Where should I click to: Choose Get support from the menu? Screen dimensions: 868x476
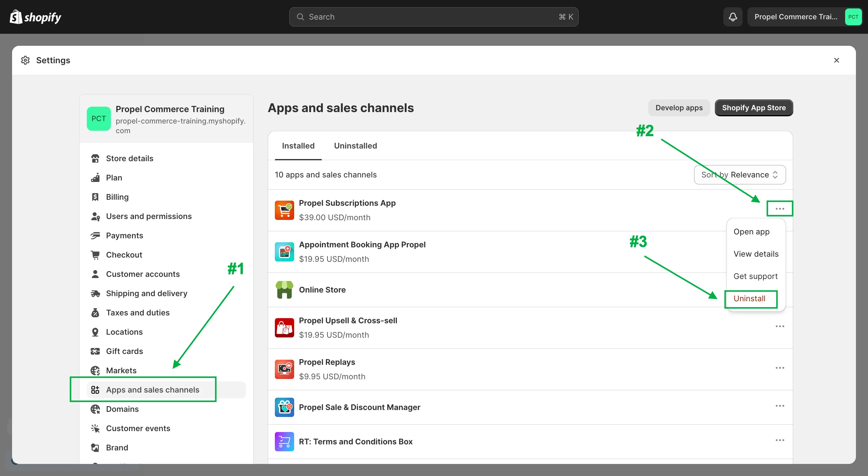click(x=756, y=276)
